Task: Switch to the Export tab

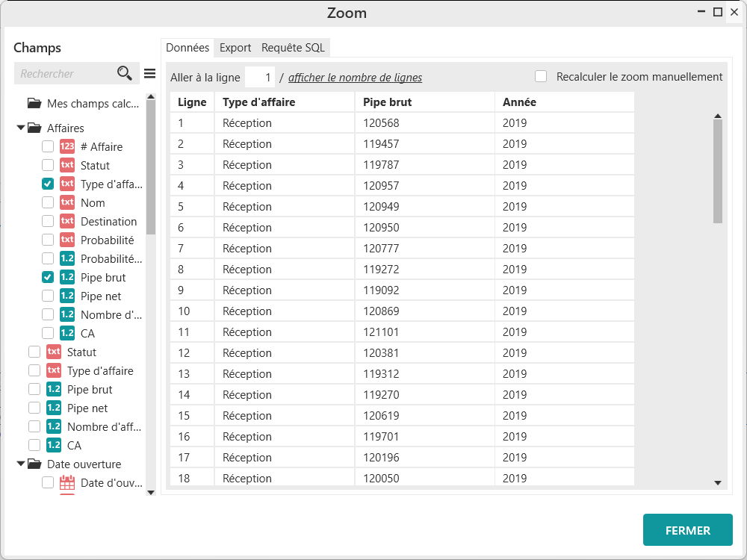Action: pos(235,48)
